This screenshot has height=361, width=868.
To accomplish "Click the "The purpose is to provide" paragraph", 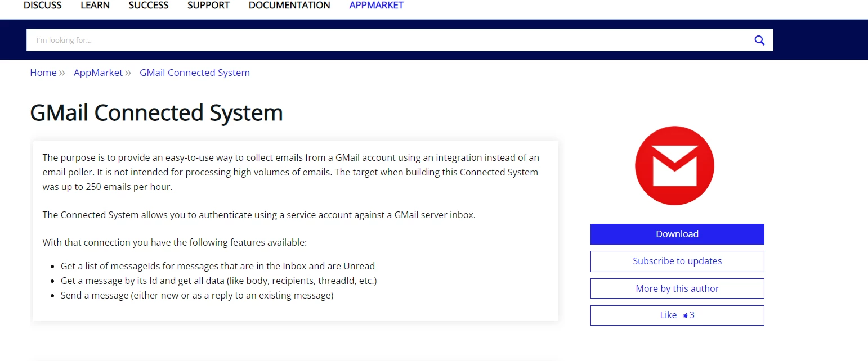I will click(291, 172).
